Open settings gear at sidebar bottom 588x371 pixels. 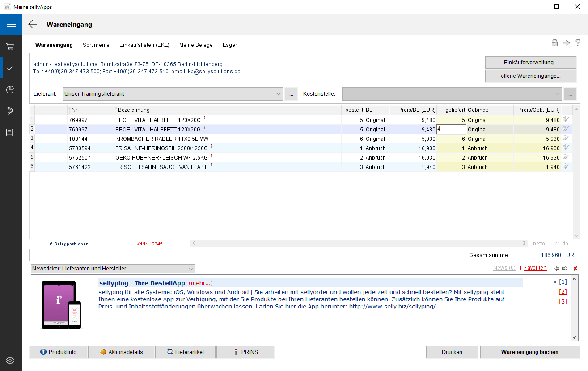(11, 360)
